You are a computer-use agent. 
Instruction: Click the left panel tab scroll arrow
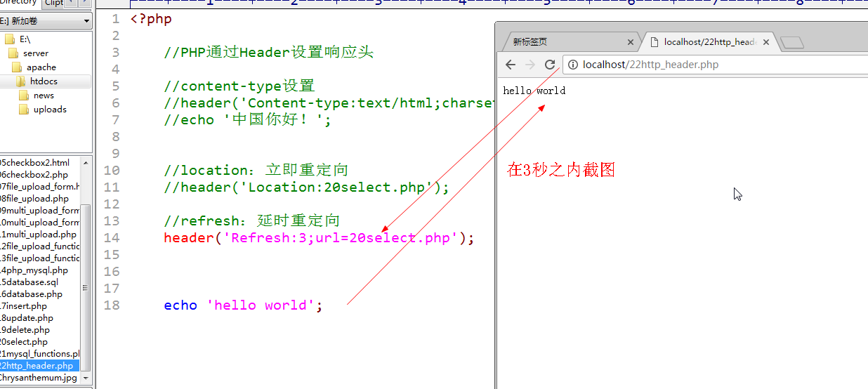tap(70, 3)
